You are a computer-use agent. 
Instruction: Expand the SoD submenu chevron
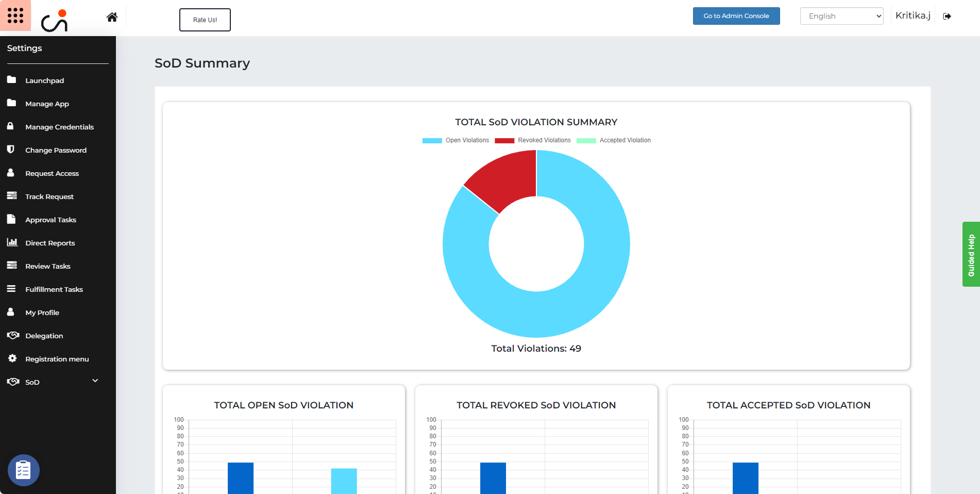click(95, 381)
